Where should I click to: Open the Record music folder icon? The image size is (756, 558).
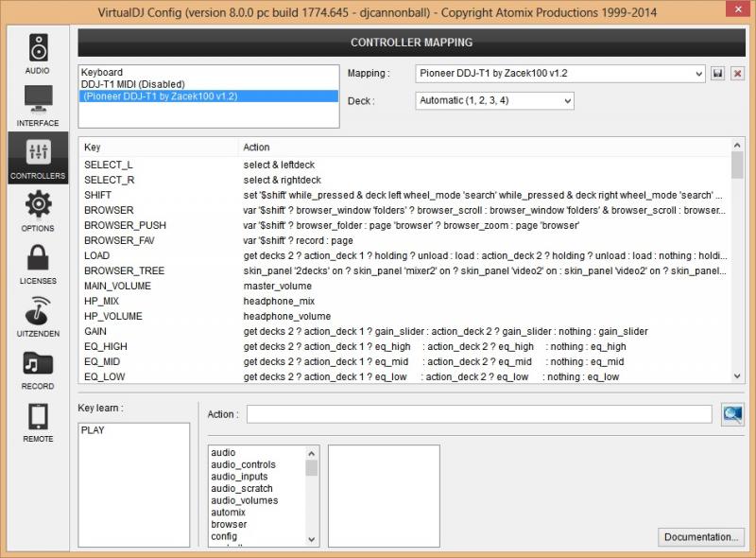[38, 363]
